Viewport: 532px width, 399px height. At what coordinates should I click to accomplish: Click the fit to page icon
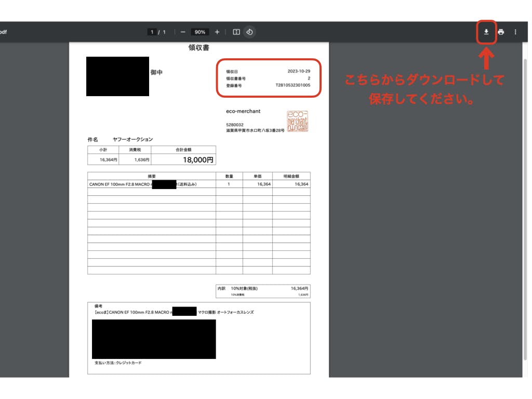(x=236, y=32)
